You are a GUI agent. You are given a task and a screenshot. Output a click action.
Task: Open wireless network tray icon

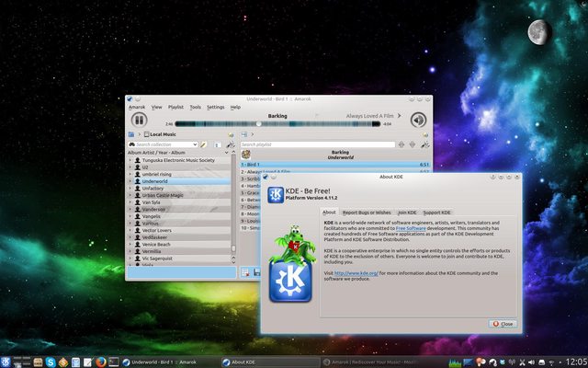click(551, 362)
